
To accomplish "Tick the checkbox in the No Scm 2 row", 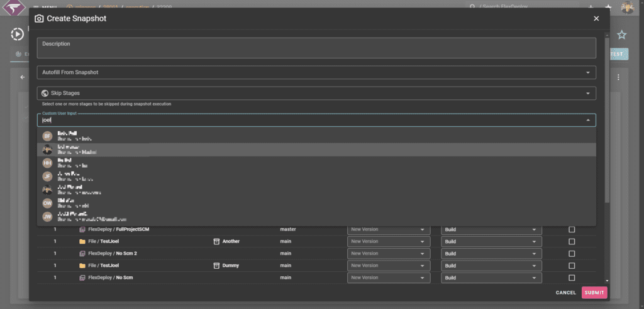I will pos(572,254).
